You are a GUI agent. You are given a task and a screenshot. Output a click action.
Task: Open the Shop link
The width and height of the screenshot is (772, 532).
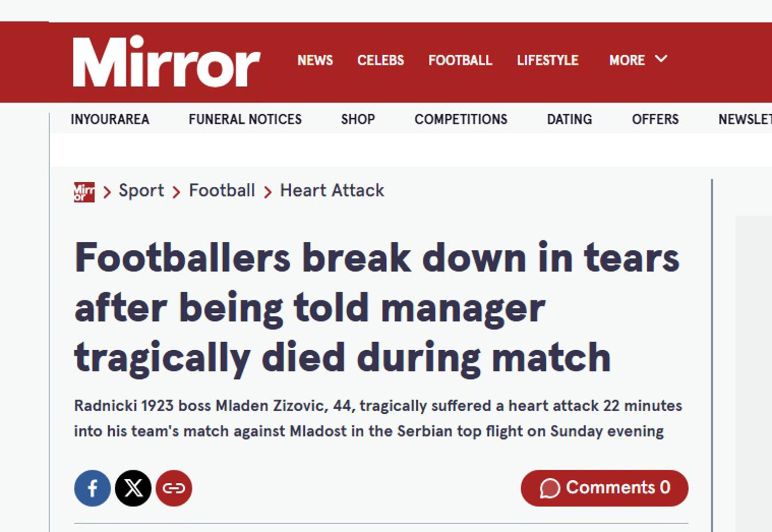(358, 119)
